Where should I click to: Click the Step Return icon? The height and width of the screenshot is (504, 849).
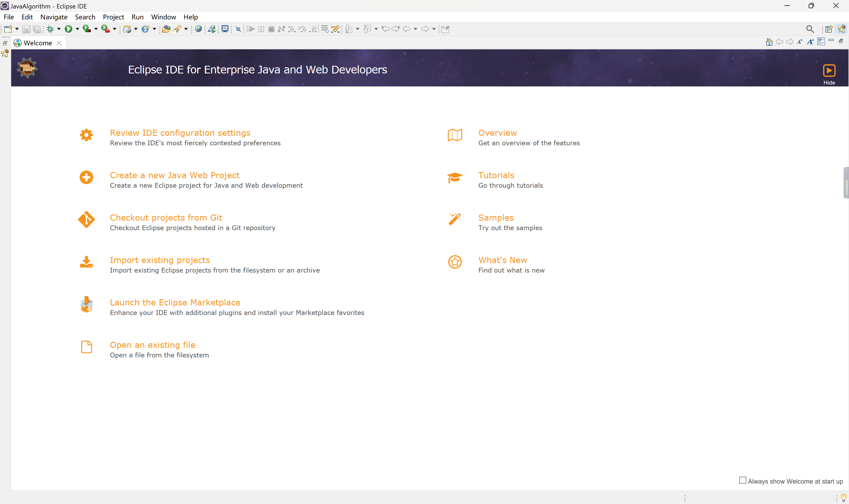pyautogui.click(x=313, y=29)
